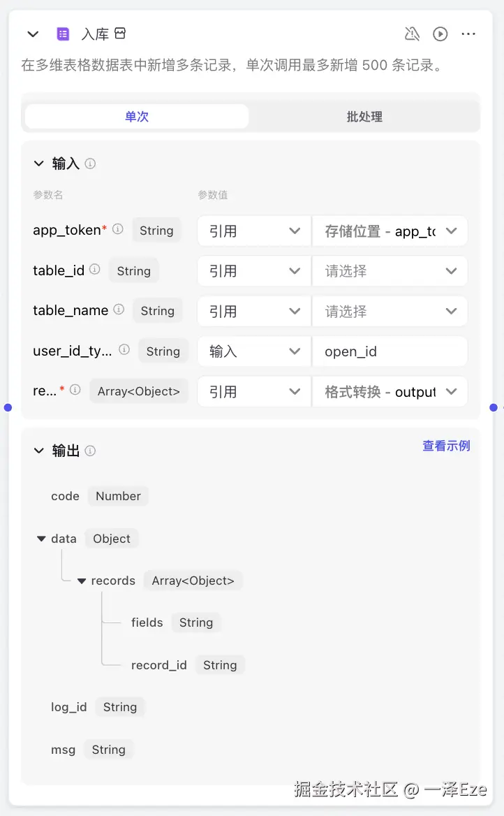Click the store icon beside 入库 title
This screenshot has height=816, width=504.
click(120, 34)
